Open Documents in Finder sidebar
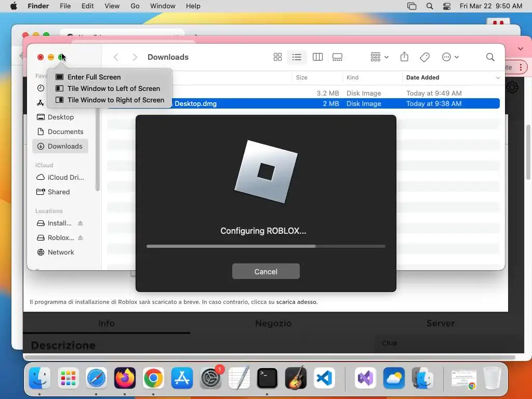 [x=60, y=131]
